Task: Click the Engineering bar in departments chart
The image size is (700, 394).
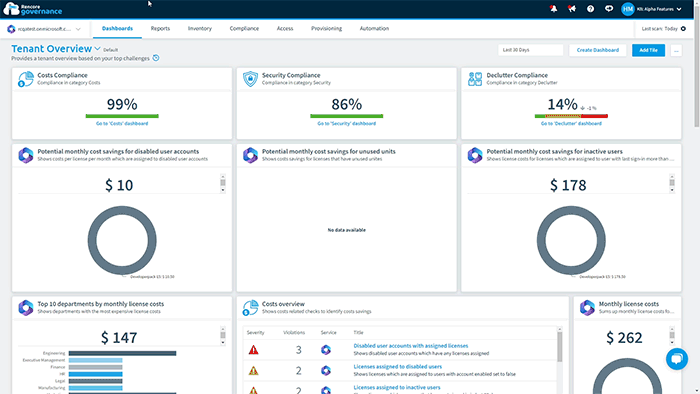Action: click(122, 353)
